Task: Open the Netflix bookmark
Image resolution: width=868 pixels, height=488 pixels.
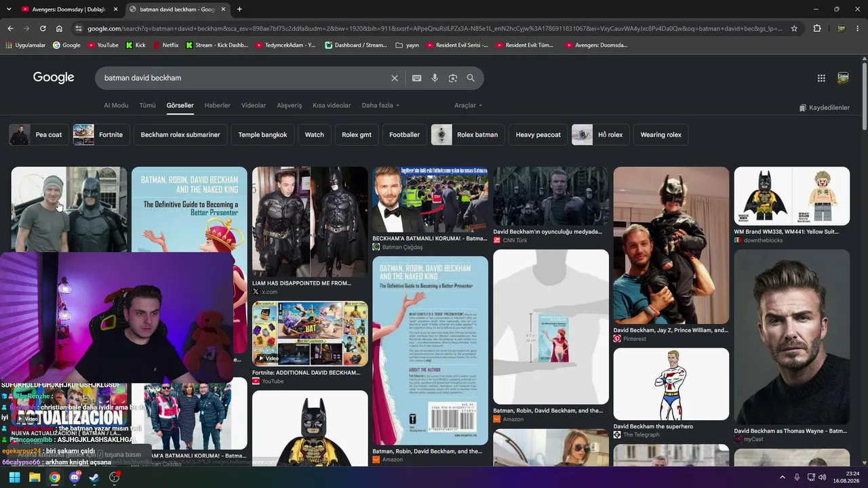Action: coord(165,45)
